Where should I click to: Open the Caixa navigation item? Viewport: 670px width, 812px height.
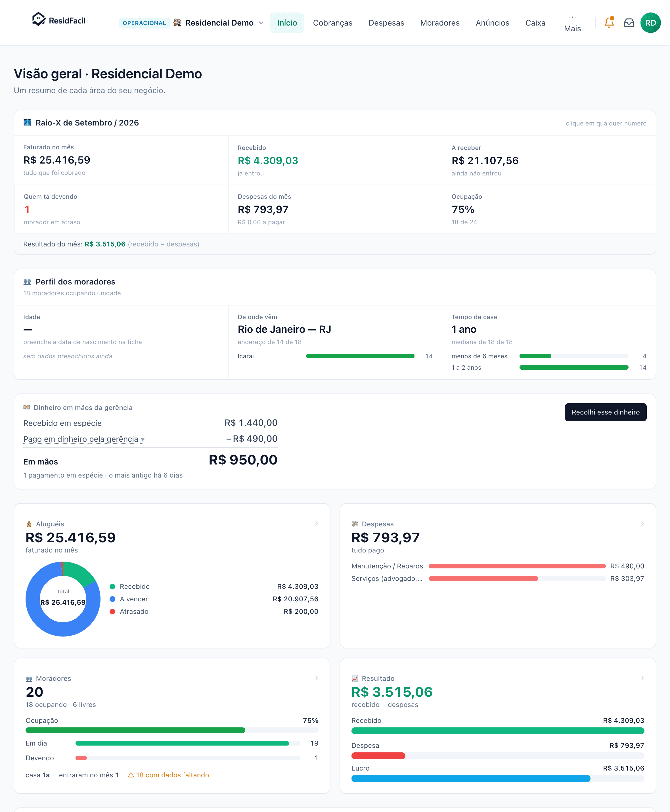[535, 23]
